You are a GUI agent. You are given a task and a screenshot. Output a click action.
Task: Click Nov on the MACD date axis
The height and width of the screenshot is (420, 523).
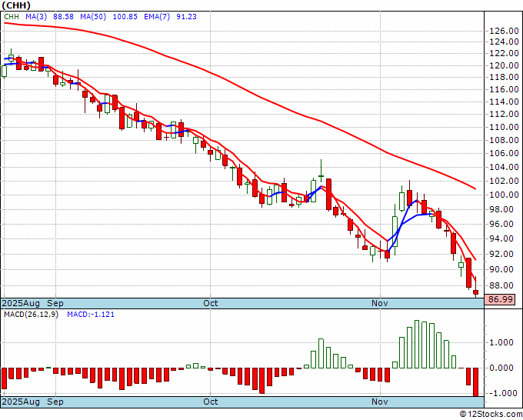pos(380,402)
